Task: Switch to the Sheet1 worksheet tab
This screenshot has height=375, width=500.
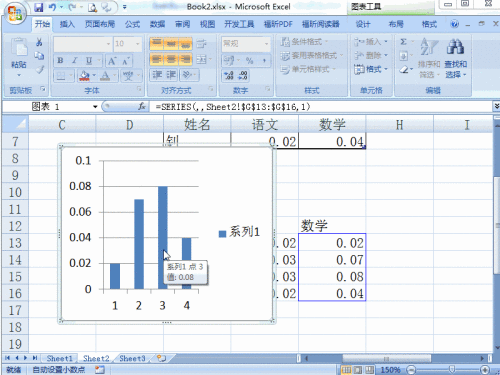Action: [x=59, y=358]
